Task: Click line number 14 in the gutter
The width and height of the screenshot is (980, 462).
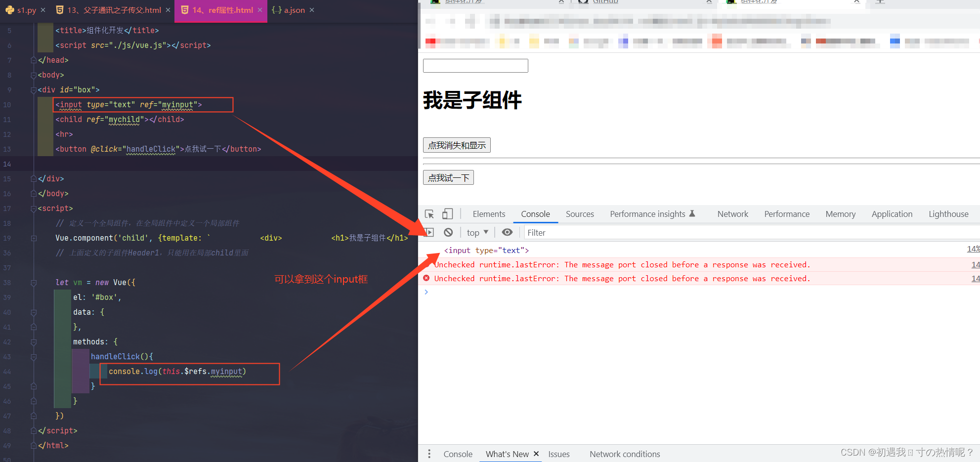Action: pyautogui.click(x=7, y=164)
